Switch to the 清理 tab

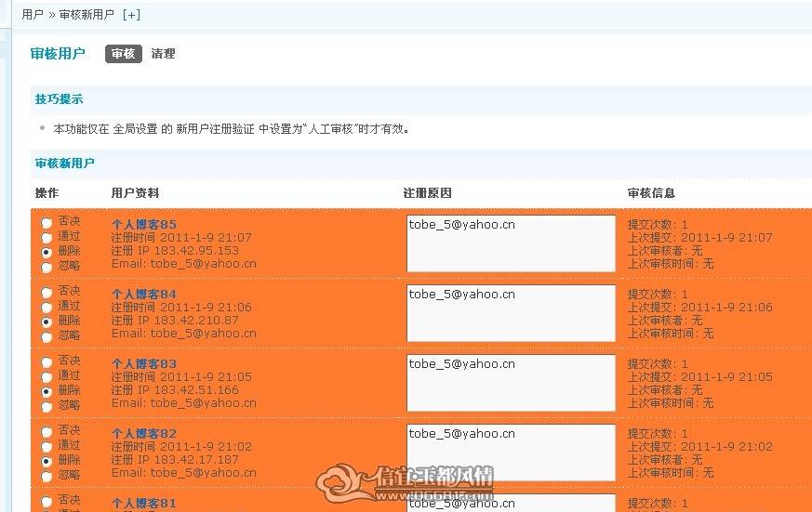coord(163,54)
